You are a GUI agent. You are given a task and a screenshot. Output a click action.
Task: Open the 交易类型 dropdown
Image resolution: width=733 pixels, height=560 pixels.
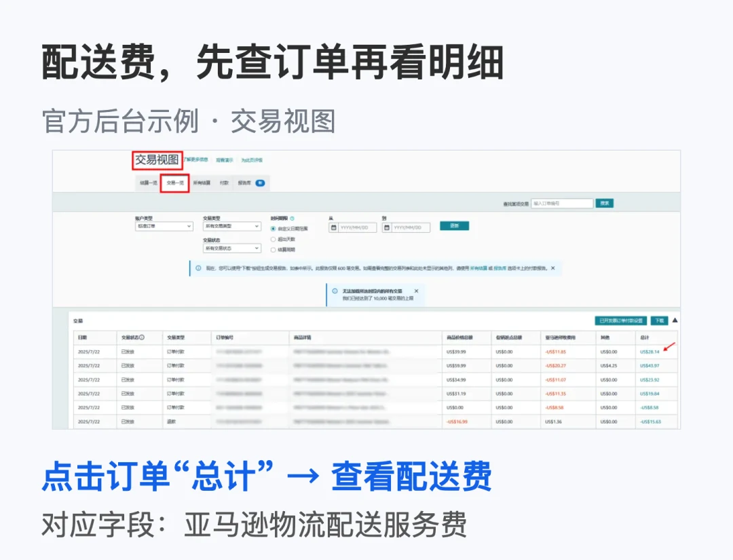pos(232,226)
